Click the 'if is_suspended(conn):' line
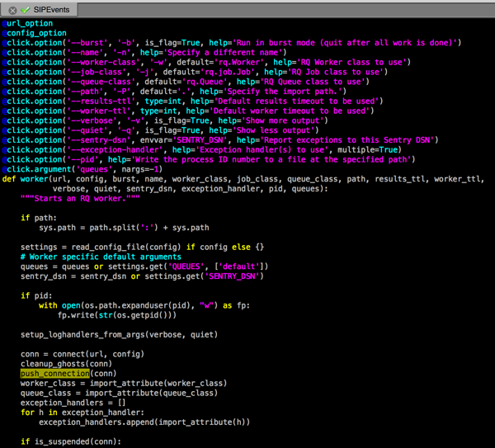The image size is (495, 448). [71, 441]
